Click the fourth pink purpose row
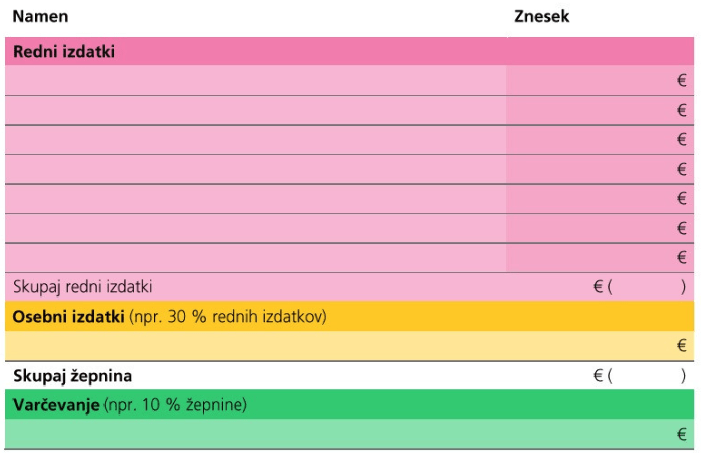The height and width of the screenshot is (456, 701). coord(256,169)
